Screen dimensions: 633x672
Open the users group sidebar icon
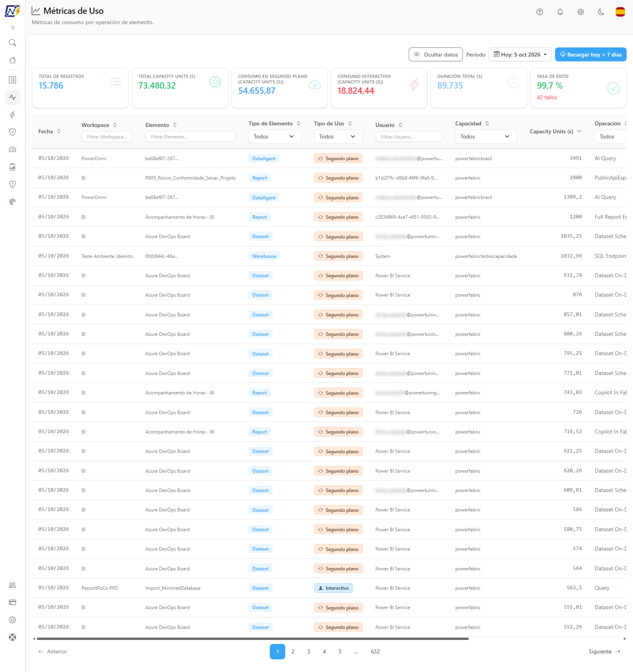pos(12,585)
